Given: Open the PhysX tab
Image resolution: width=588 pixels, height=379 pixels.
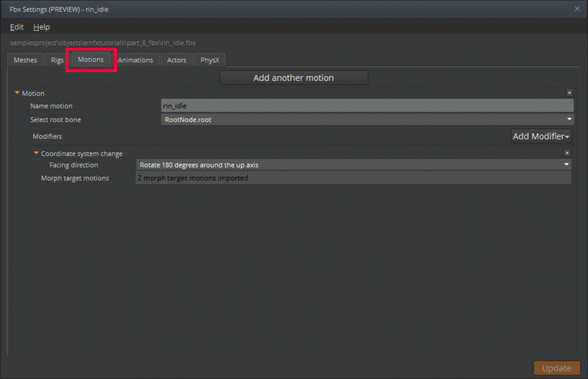Looking at the screenshot, I should 210,60.
